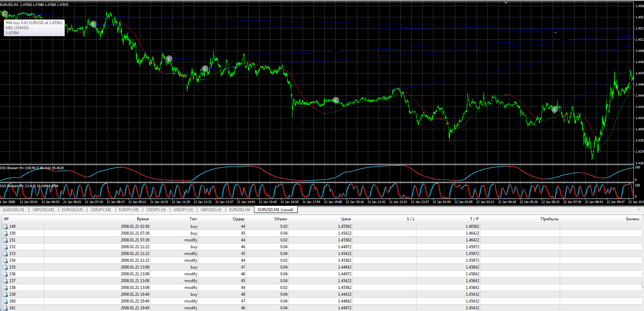Click the tab strip scroll arrow at right

click(x=639, y=210)
